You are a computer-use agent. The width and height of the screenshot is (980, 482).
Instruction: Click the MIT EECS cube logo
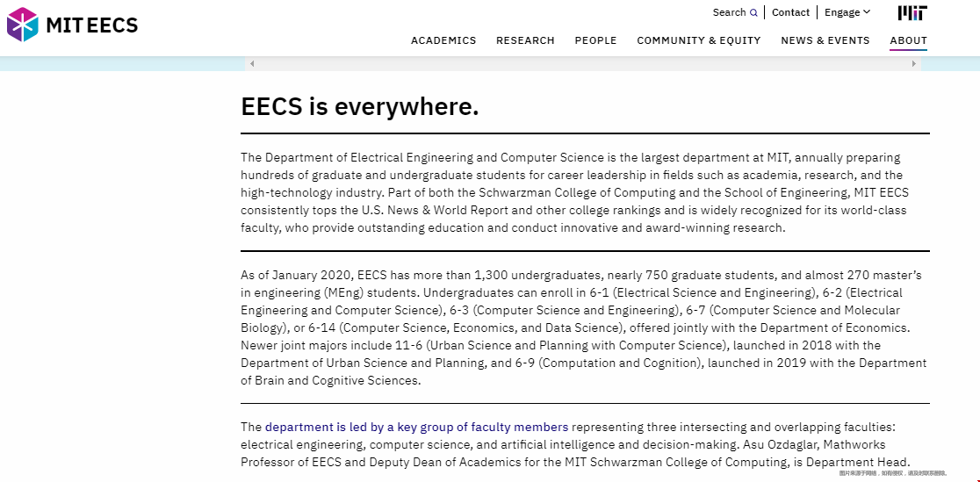tap(23, 25)
